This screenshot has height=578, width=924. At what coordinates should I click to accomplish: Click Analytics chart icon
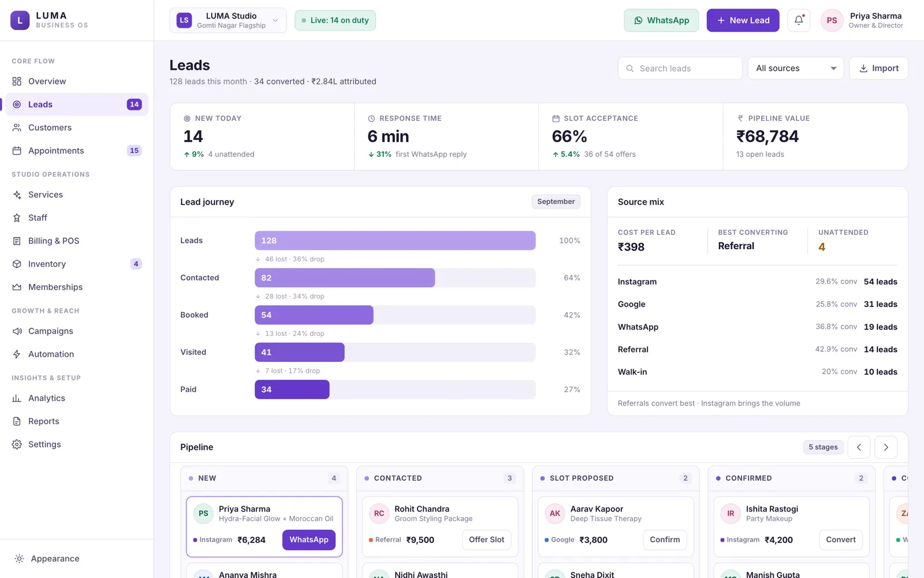17,398
